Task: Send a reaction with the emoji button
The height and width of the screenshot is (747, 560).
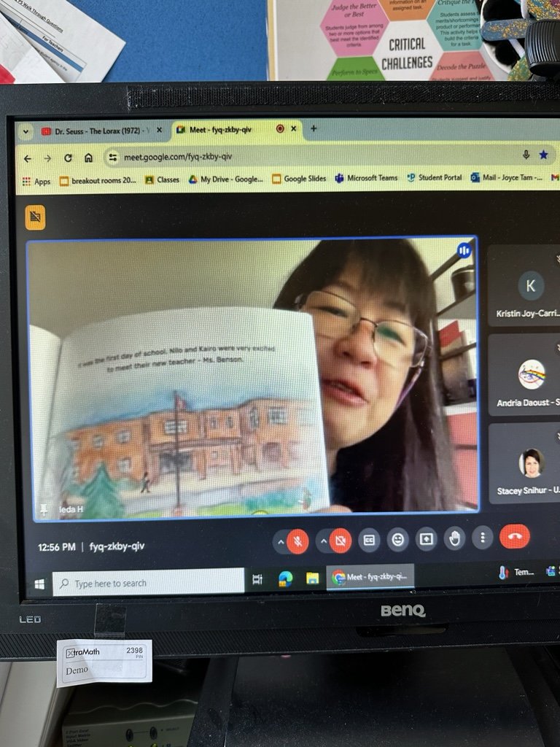Action: pyautogui.click(x=397, y=539)
